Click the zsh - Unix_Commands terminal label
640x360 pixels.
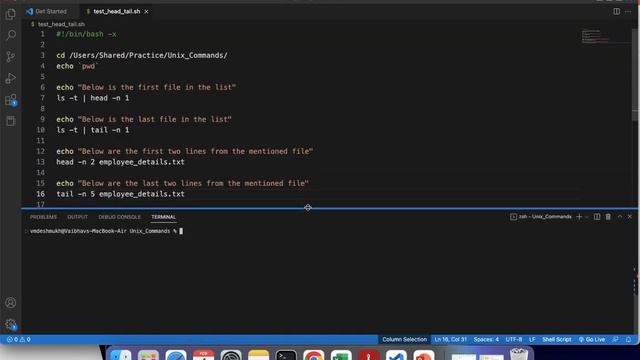point(541,217)
